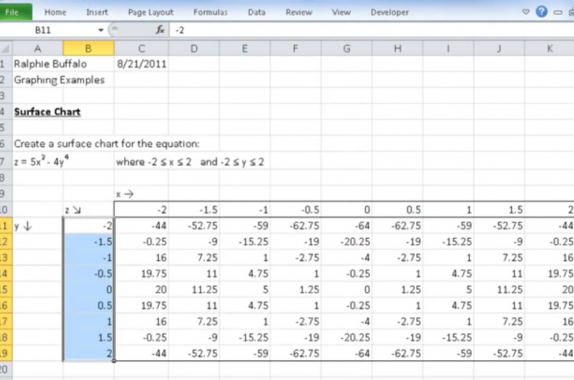Image resolution: width=574 pixels, height=380 pixels.
Task: Click inside the formula bar showing -2
Action: [x=371, y=30]
